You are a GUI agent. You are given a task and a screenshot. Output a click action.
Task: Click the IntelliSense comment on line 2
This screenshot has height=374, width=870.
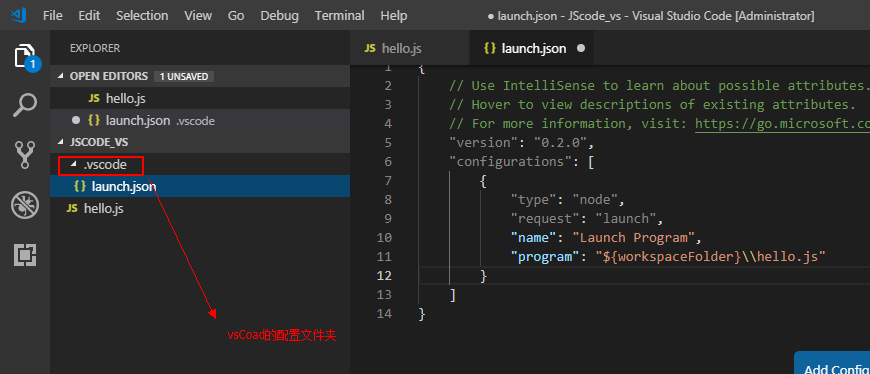(x=658, y=86)
